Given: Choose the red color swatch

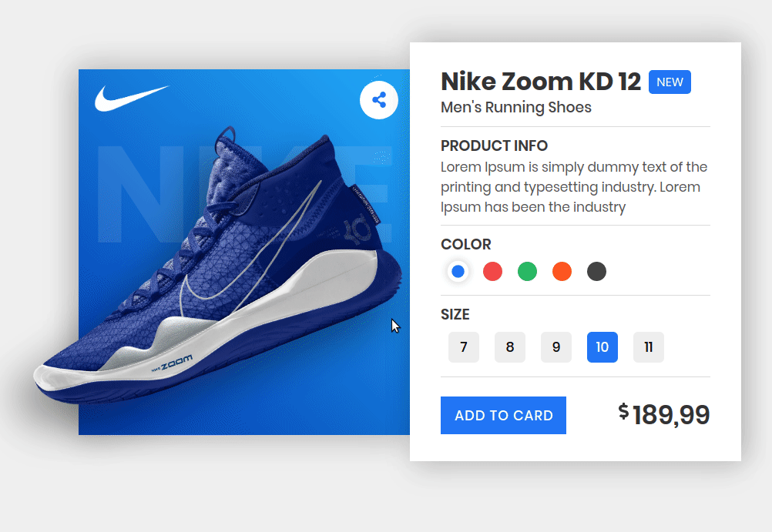Looking at the screenshot, I should 492,271.
